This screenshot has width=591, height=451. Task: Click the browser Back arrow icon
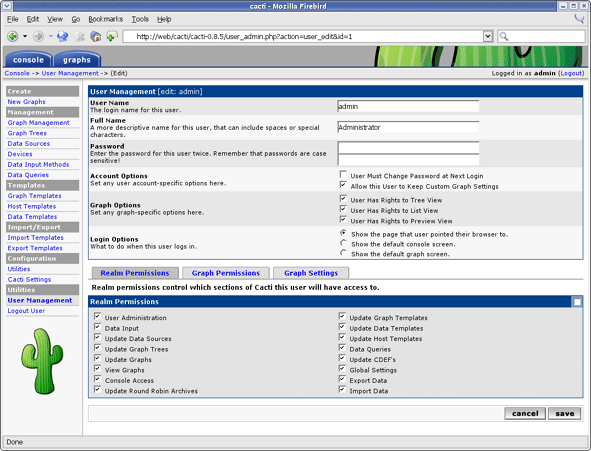(x=13, y=37)
